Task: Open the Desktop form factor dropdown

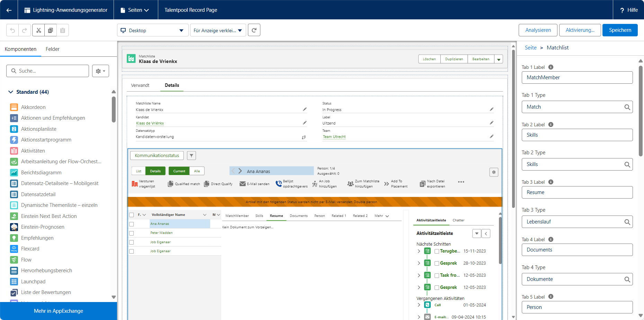Action: click(x=153, y=30)
